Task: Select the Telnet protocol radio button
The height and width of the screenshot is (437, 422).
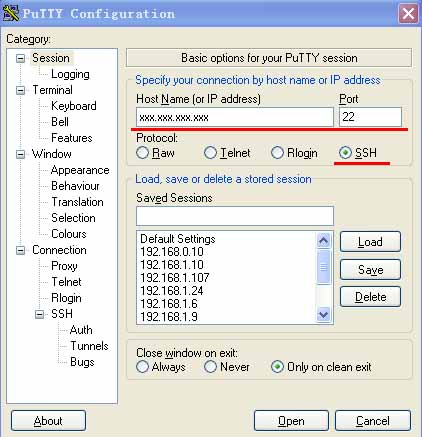Action: pyautogui.click(x=210, y=153)
